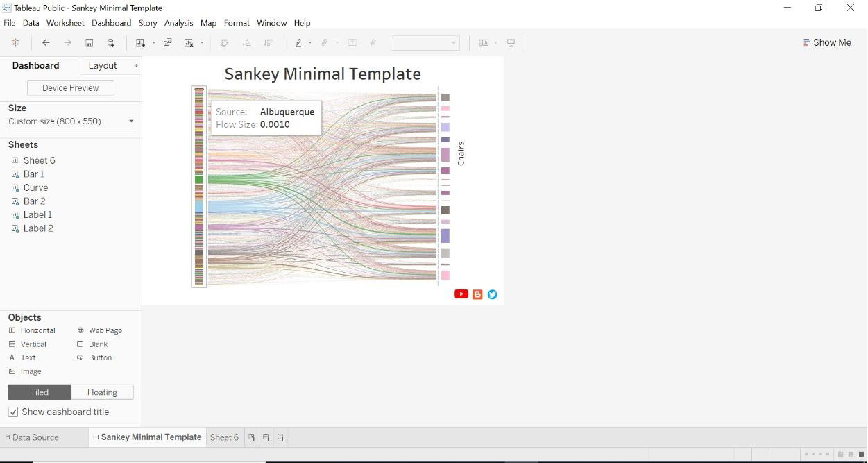Click the Device Preview button
The height and width of the screenshot is (463, 868).
point(70,87)
